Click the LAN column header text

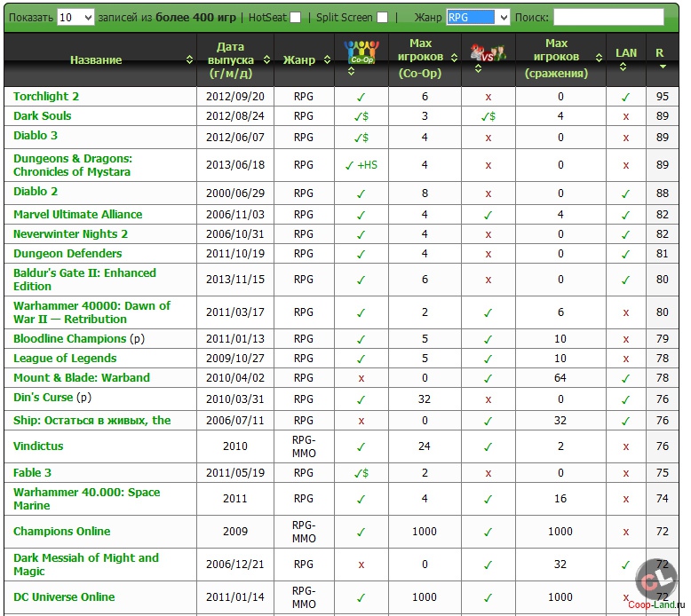point(626,53)
